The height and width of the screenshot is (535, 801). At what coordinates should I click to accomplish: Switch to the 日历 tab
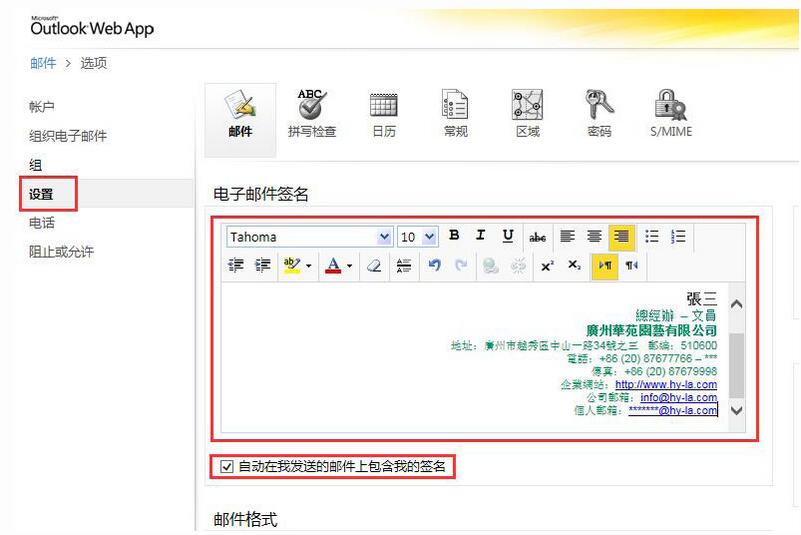click(x=384, y=114)
